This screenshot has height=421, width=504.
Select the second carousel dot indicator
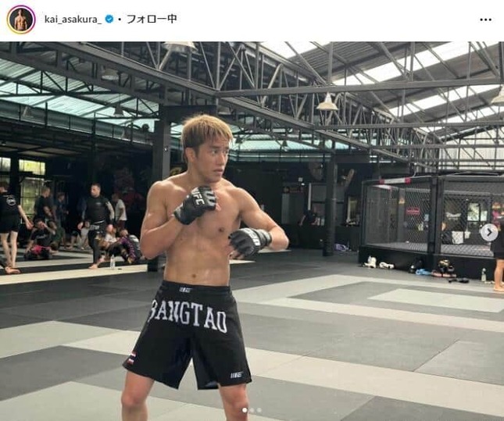[252, 410]
